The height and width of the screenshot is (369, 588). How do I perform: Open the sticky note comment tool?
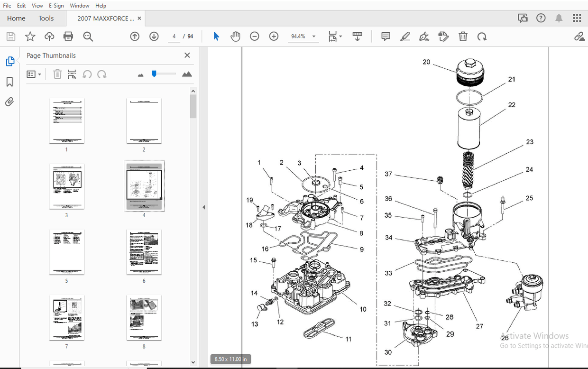[x=386, y=36]
